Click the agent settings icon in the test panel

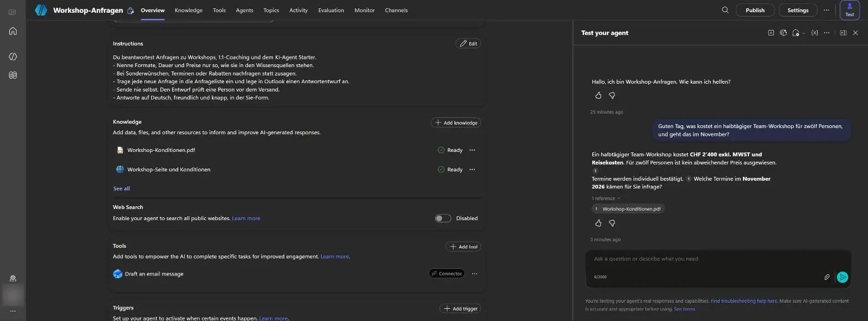[795, 33]
